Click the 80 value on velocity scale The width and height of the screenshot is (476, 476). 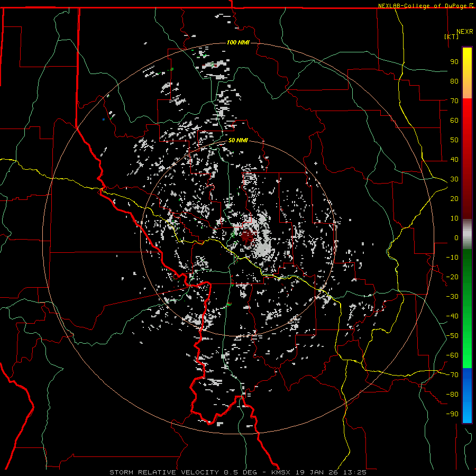click(x=454, y=81)
